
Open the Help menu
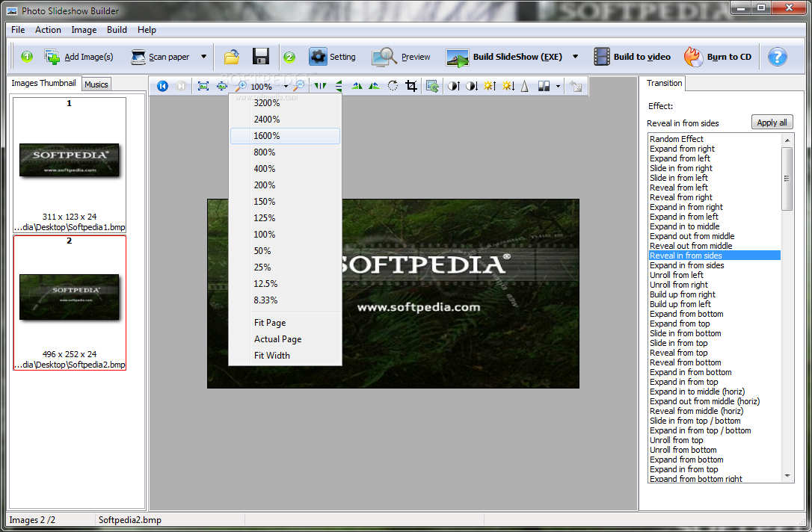(x=147, y=29)
